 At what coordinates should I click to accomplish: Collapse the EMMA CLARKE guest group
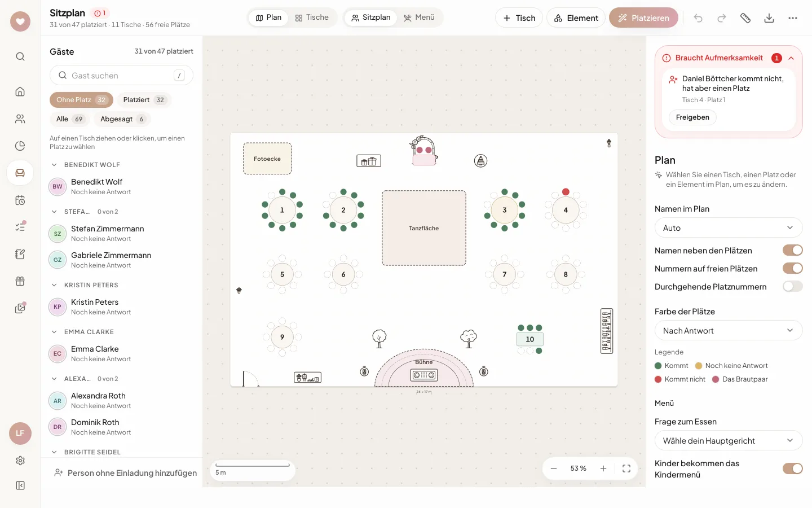click(54, 332)
